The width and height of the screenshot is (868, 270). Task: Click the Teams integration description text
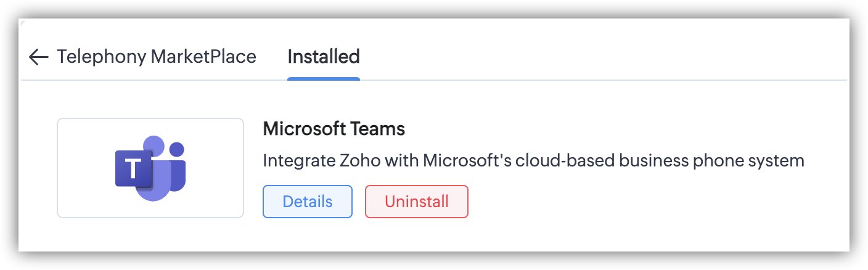tap(533, 161)
